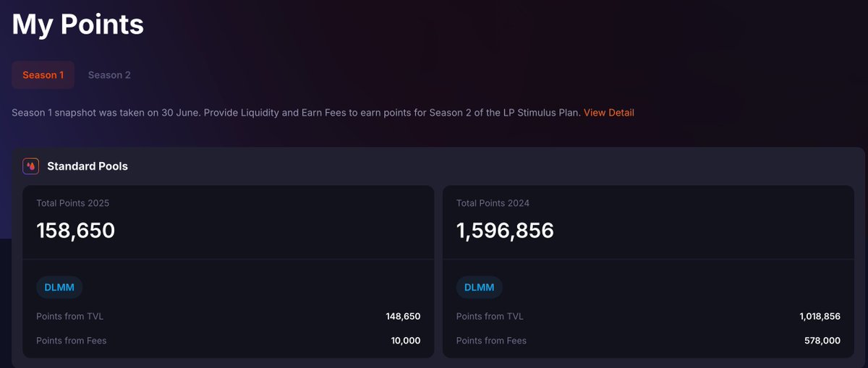Screen dimensions: 868x368
Task: Click the 10,000 fees points value
Action: pyautogui.click(x=406, y=341)
